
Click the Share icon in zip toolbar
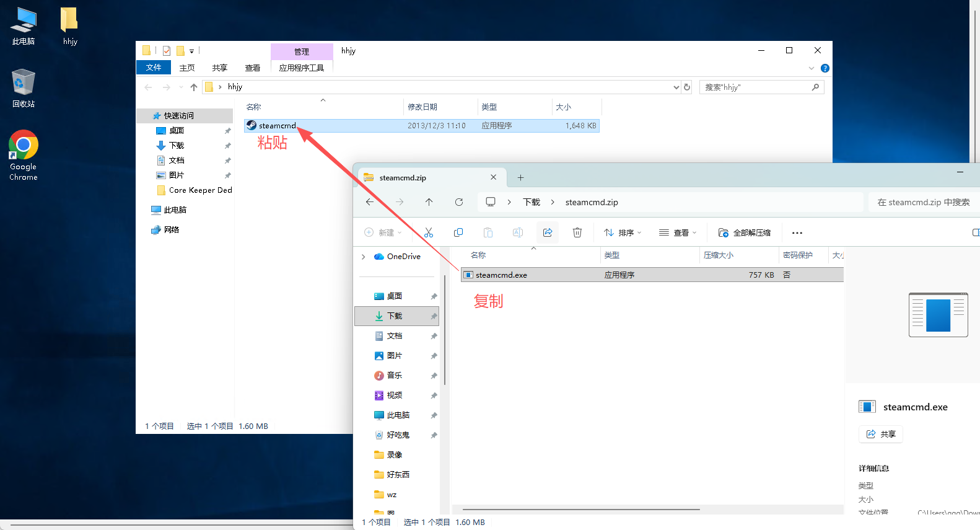(548, 232)
